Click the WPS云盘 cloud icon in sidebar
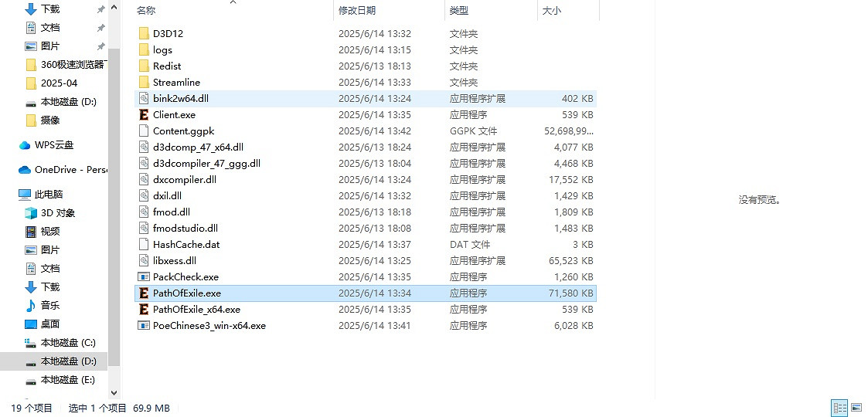This screenshot has width=868, height=417. click(x=24, y=145)
